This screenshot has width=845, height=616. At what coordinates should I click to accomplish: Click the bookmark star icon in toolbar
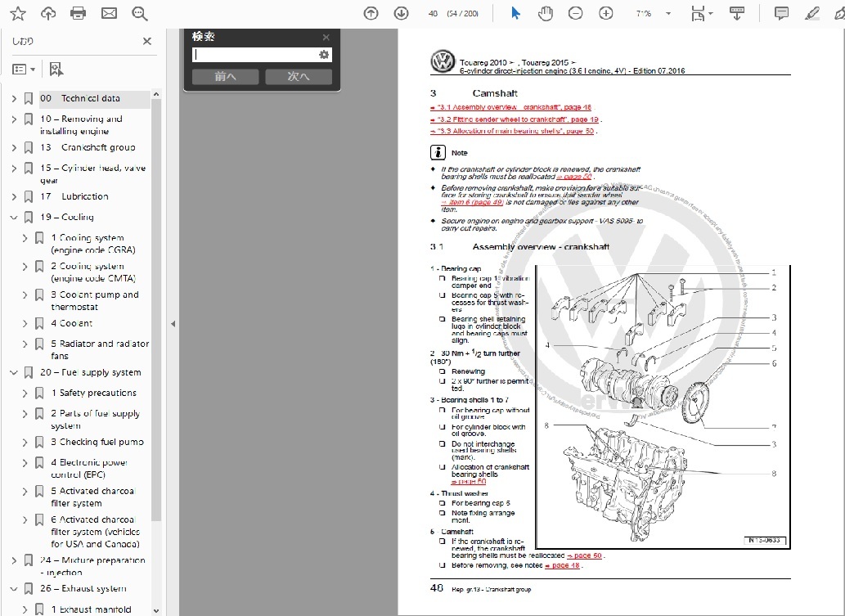(18, 13)
